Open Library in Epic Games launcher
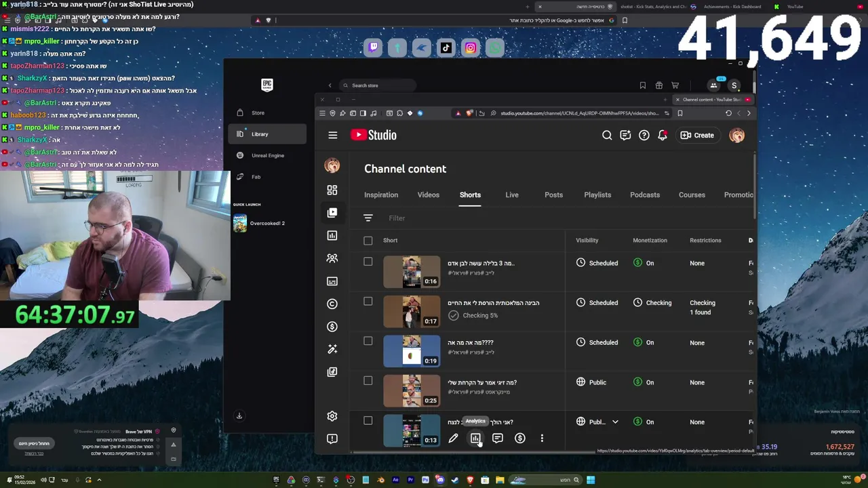 click(267, 134)
